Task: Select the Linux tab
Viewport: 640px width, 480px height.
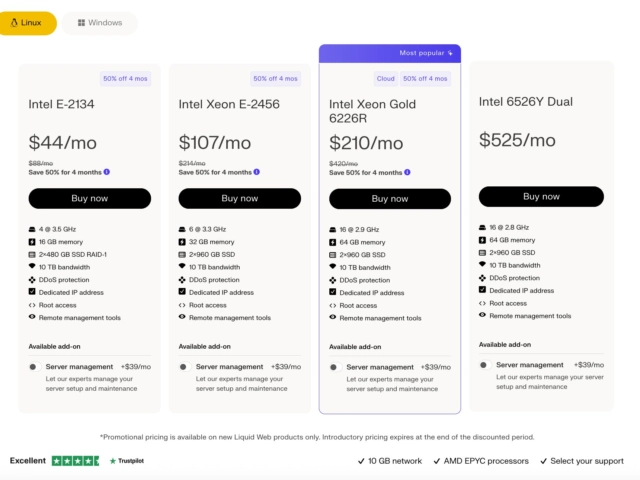Action: click(x=27, y=23)
